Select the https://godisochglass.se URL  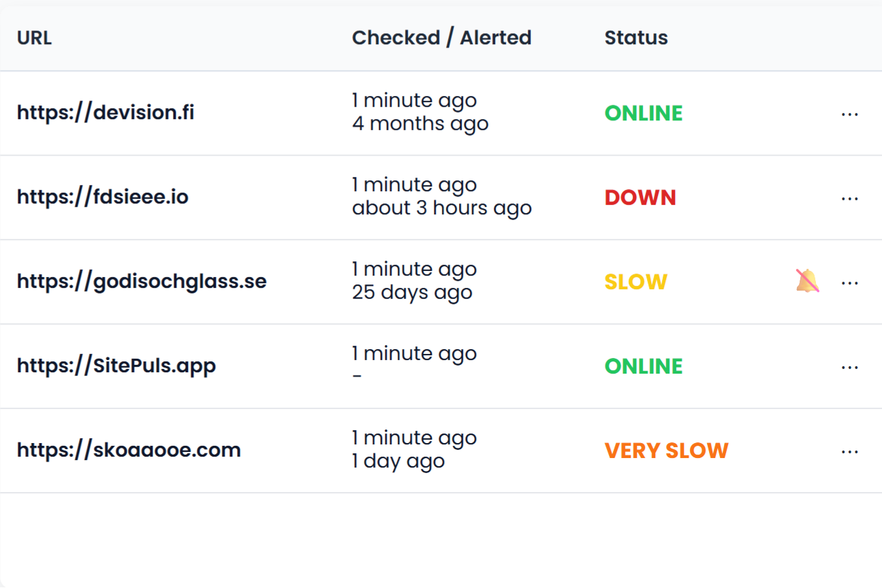(142, 281)
